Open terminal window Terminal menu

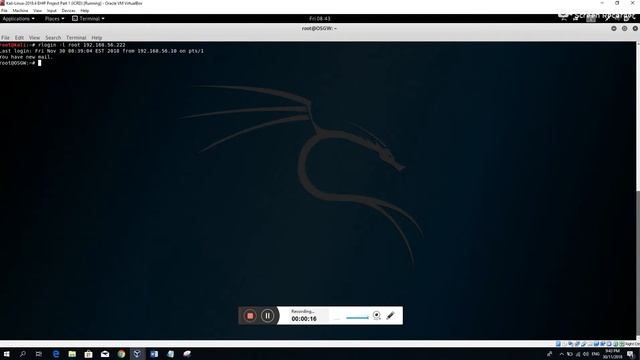76,38
